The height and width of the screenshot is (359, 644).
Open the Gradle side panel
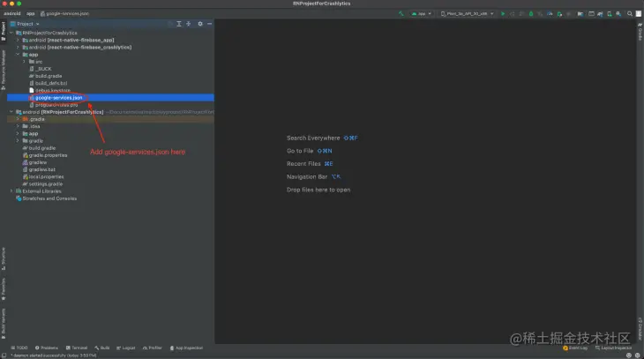click(640, 31)
